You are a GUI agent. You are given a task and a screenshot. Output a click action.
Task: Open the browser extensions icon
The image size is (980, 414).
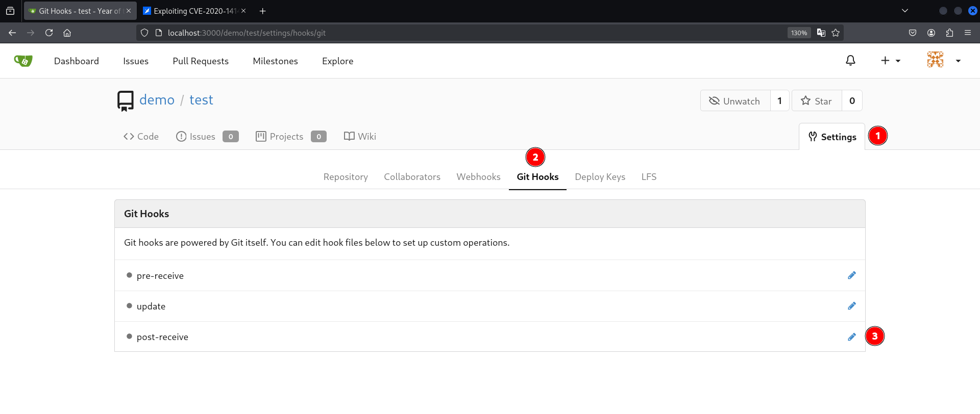pos(949,33)
